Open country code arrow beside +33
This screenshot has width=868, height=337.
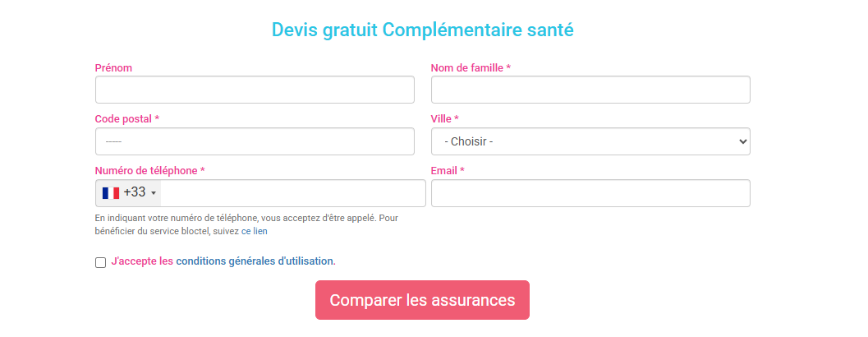[154, 193]
